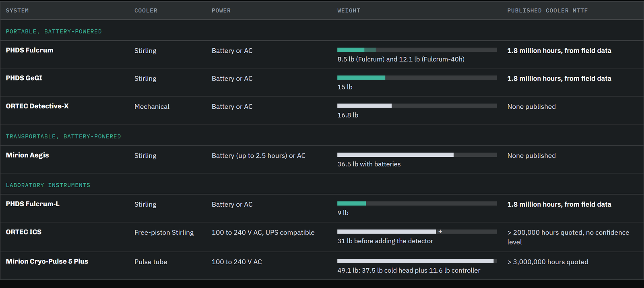Image resolution: width=644 pixels, height=288 pixels.
Task: Click the Mirion Aegis weight bar
Action: [x=417, y=155]
